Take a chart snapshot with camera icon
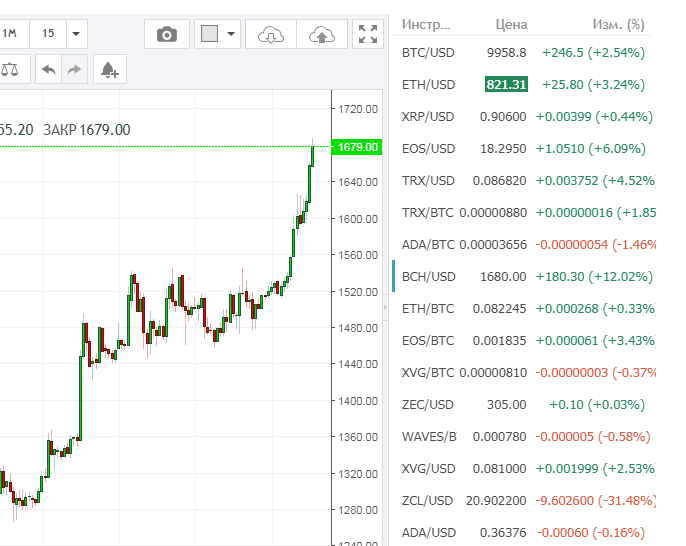 pos(167,34)
